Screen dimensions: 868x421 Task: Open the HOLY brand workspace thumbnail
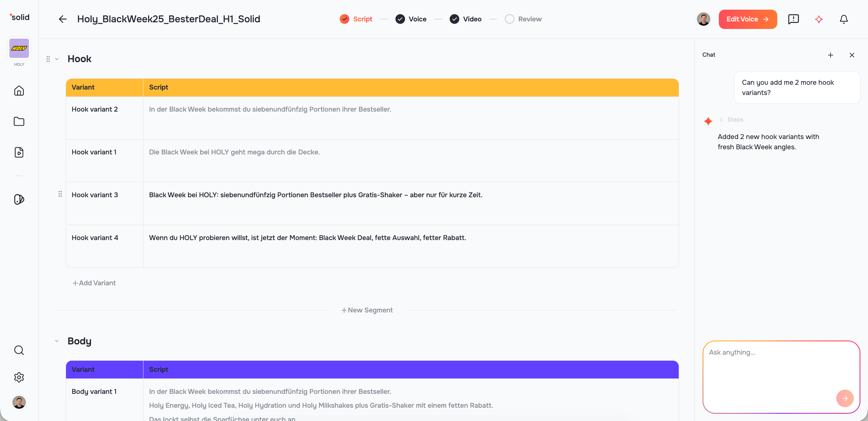(19, 48)
